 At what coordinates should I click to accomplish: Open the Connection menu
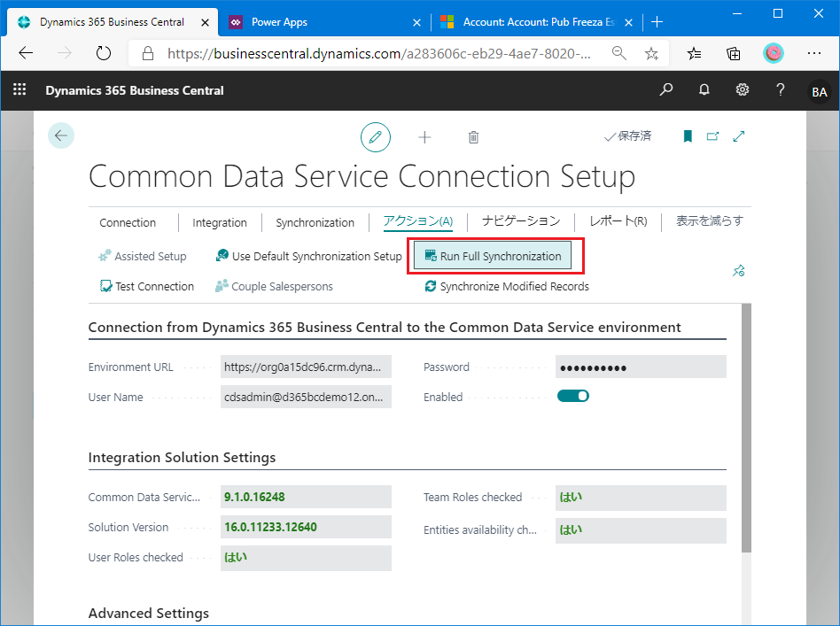point(128,223)
